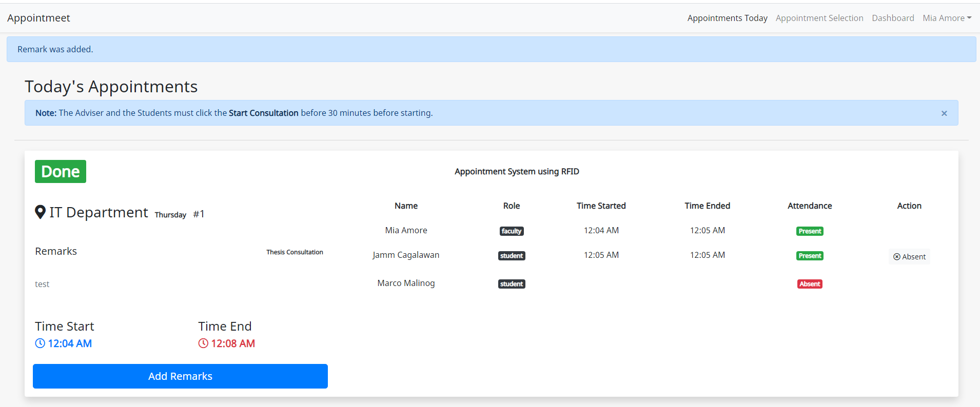Click the remark text 'test'
Screen dimensions: 980x407
[x=42, y=284]
